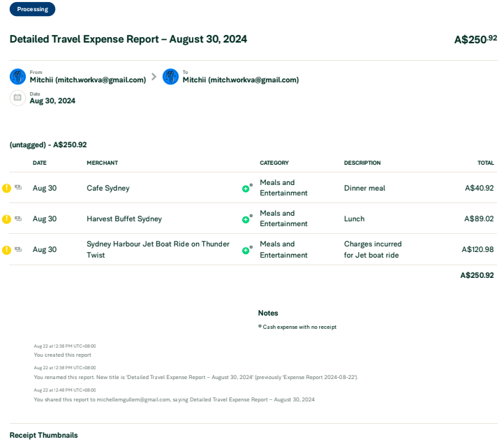The width and height of the screenshot is (504, 444).
Task: Click the DESCRIPTION column header
Action: (362, 163)
